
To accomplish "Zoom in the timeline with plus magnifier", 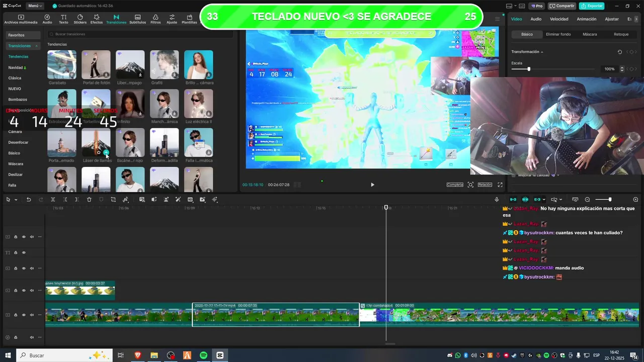I will [635, 200].
